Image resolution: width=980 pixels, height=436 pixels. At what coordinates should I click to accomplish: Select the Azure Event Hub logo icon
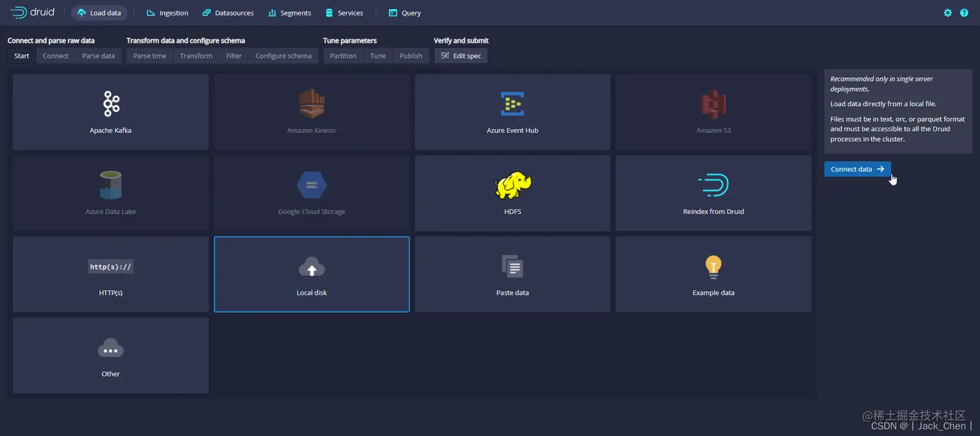513,104
